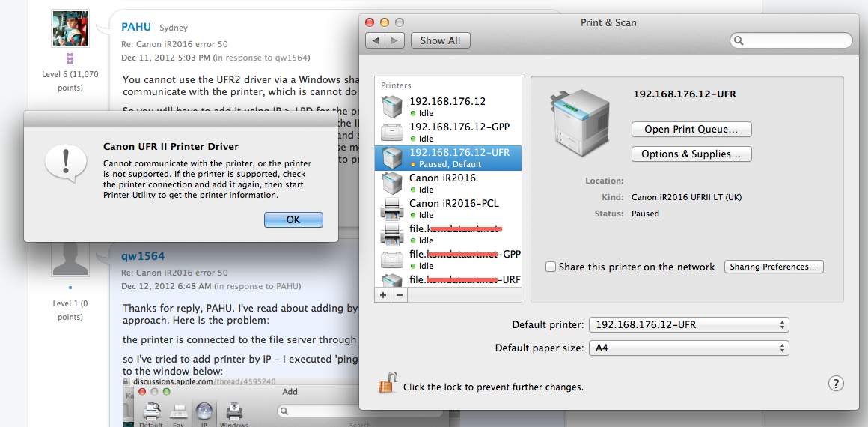Click the forward arrow in Print & Scan toolbar

(394, 40)
